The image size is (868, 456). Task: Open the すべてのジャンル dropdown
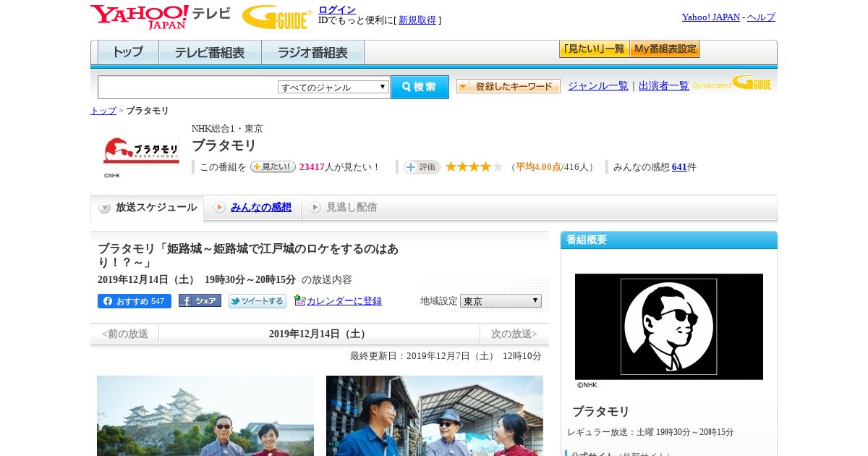333,87
